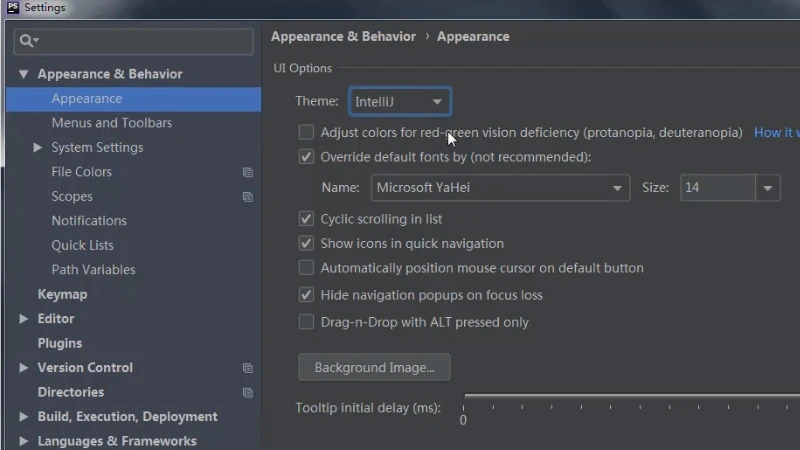Select Menus and Toolbars in sidebar

click(x=112, y=123)
